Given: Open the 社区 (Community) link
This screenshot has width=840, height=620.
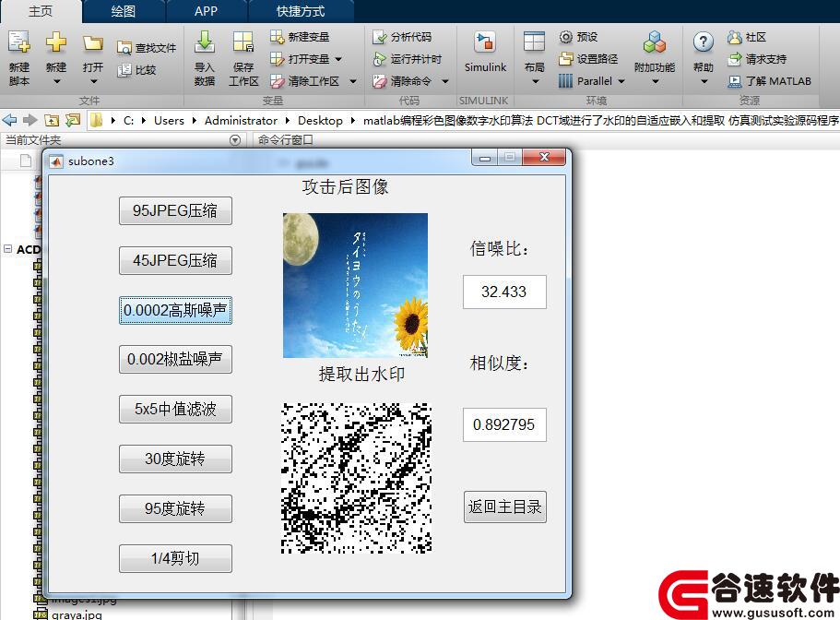Looking at the screenshot, I should 747,36.
